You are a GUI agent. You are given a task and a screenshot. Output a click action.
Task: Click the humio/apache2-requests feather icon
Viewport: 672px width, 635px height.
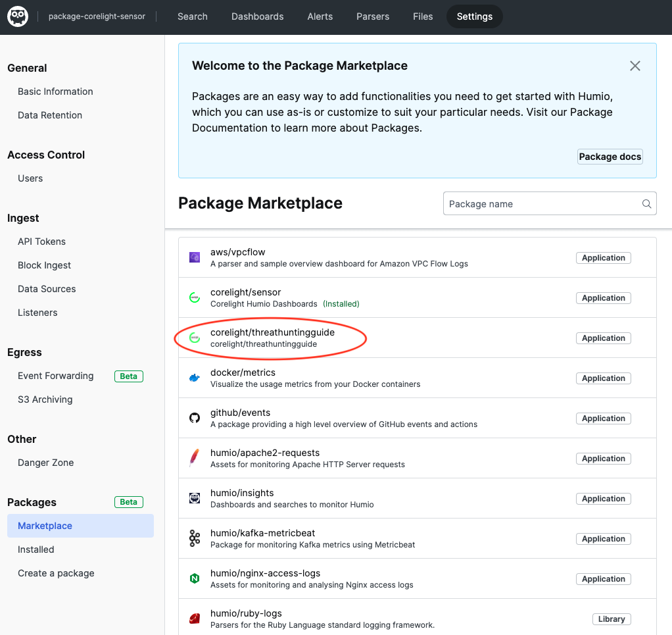coord(195,458)
